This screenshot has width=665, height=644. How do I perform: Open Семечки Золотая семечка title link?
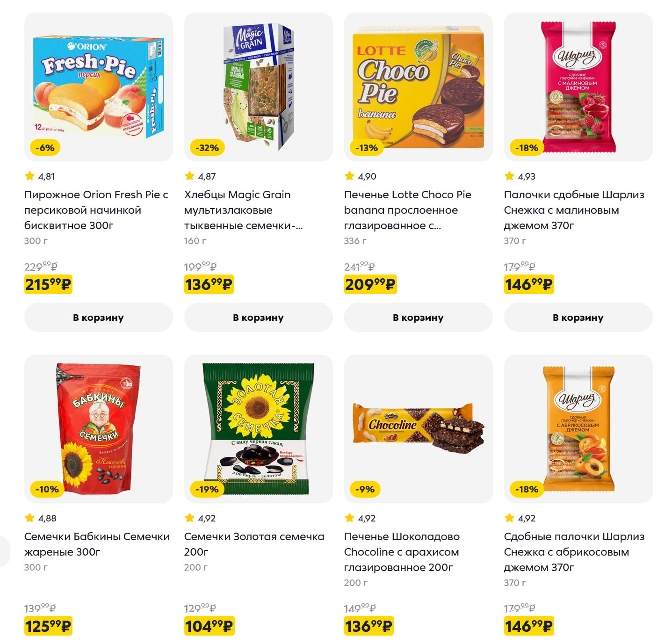(x=254, y=544)
